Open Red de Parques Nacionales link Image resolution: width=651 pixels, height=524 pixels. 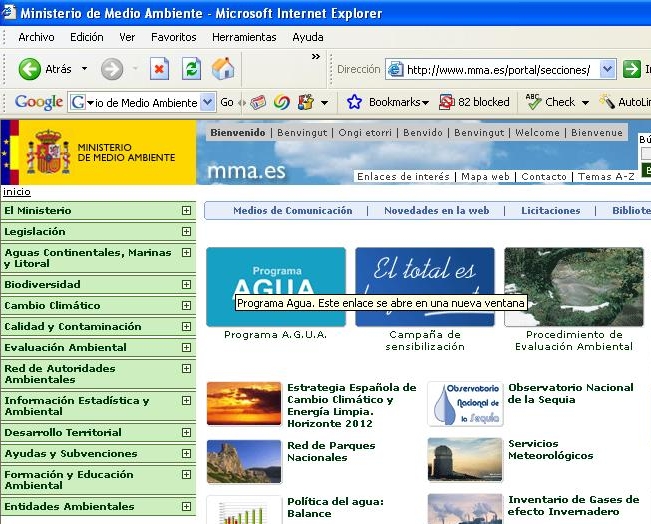[x=317, y=452]
